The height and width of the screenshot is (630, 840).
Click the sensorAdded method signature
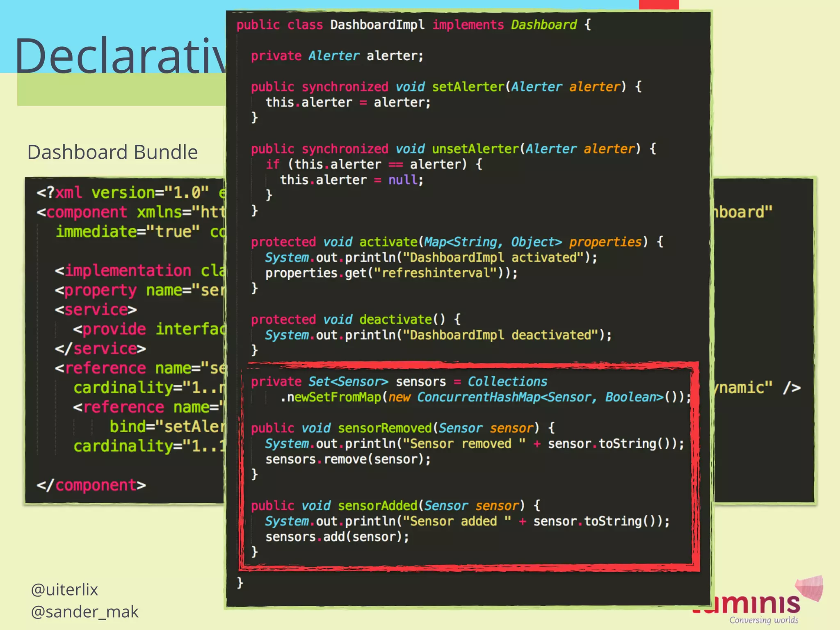coord(395,506)
